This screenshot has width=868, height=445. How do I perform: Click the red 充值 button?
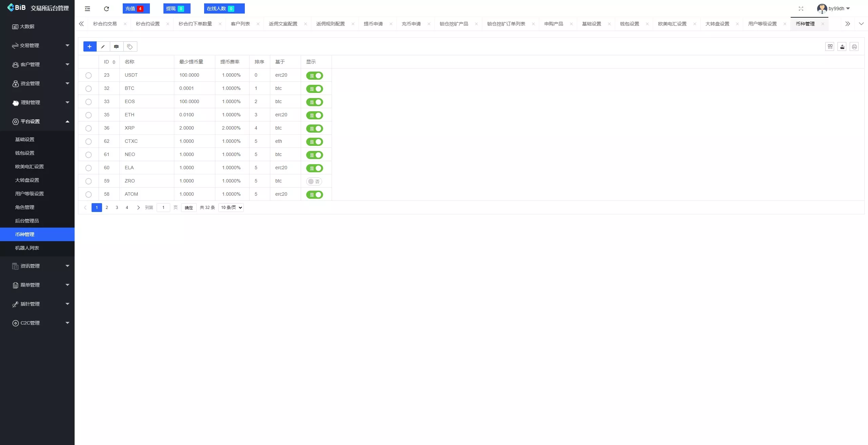136,8
